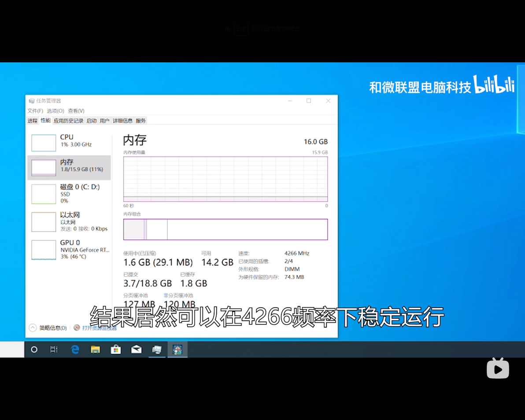Open the 启动 tab
Viewport: 525px width, 420px height.
pos(92,121)
